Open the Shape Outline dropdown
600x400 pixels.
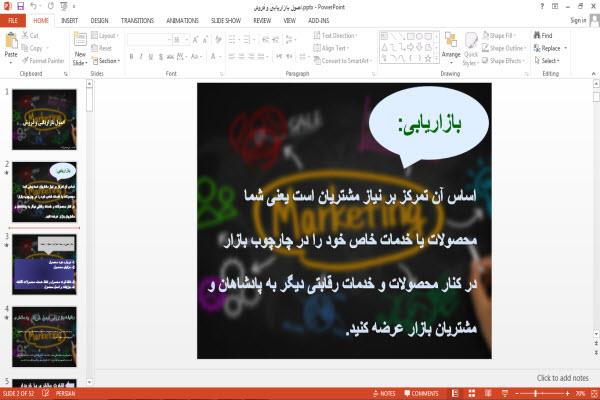coord(504,48)
